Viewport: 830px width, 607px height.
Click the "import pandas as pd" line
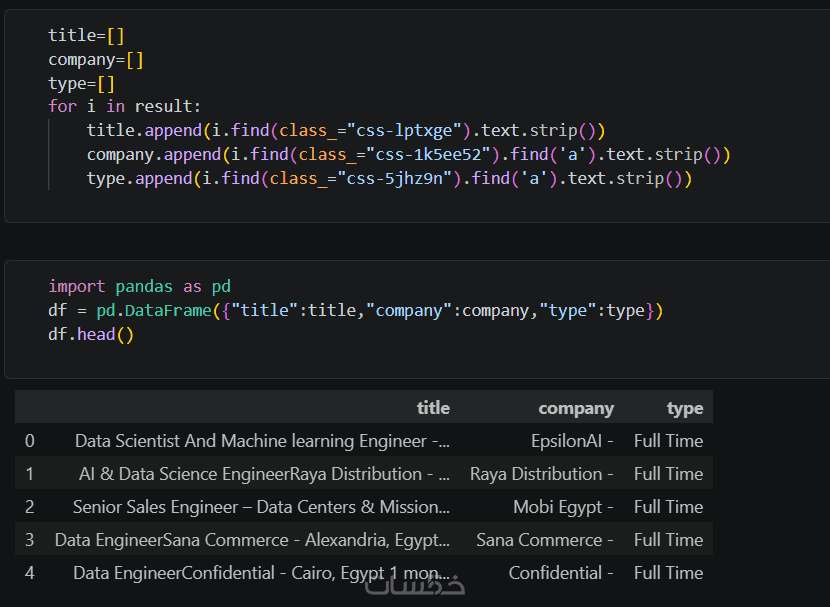[x=139, y=286]
